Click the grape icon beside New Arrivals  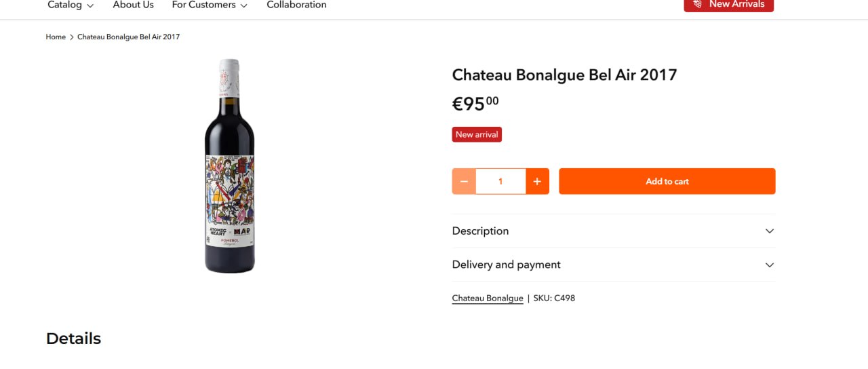tap(697, 4)
